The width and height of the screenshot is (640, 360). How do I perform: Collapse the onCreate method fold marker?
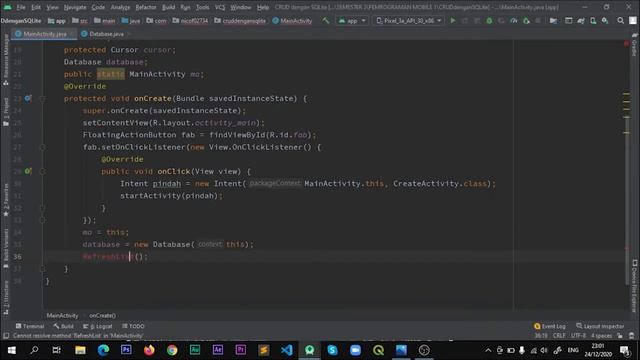pos(42,98)
